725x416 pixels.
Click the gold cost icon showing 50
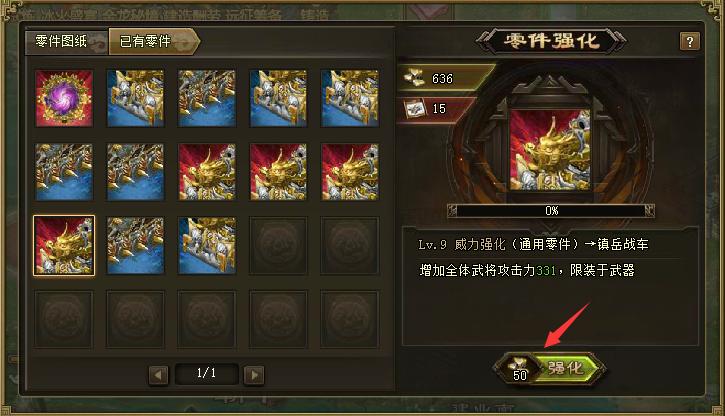519,368
